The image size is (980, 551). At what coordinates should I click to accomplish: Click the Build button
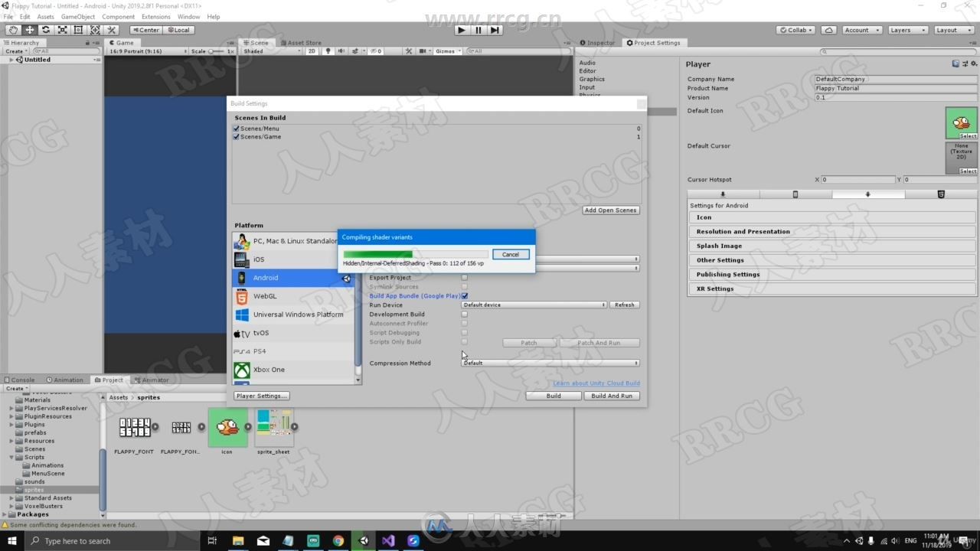tap(554, 396)
